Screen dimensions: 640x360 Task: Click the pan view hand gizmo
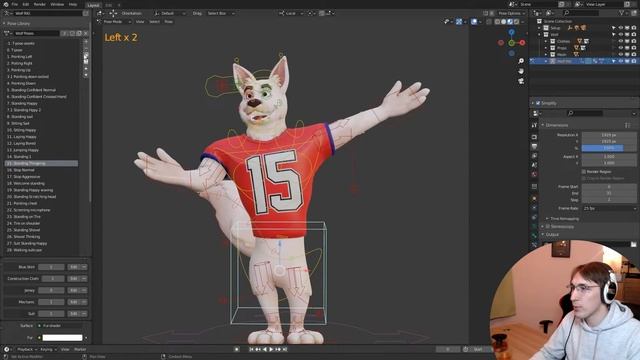tap(521, 71)
